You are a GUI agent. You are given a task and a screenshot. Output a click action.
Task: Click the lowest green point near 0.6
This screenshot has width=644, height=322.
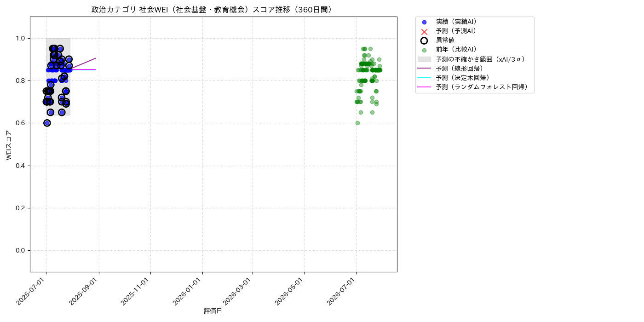357,123
